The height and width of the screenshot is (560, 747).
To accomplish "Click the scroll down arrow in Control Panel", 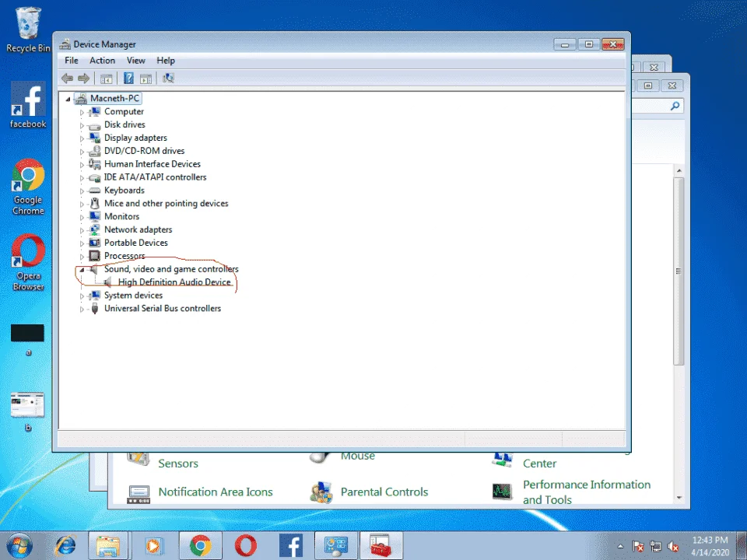I will click(679, 498).
